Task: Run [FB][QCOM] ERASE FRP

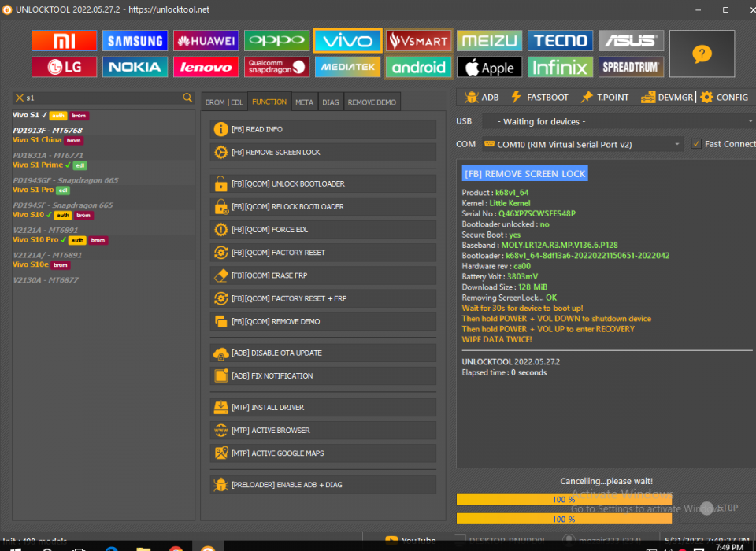Action: pyautogui.click(x=323, y=275)
